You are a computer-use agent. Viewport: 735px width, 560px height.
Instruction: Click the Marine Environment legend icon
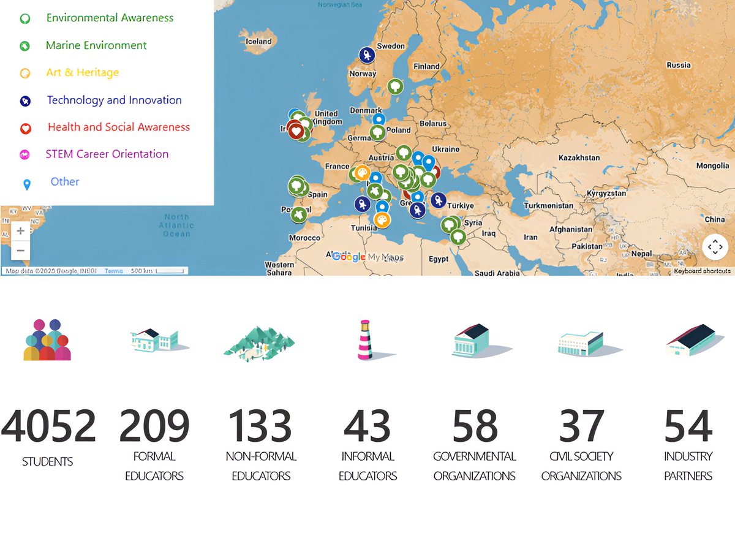click(24, 46)
